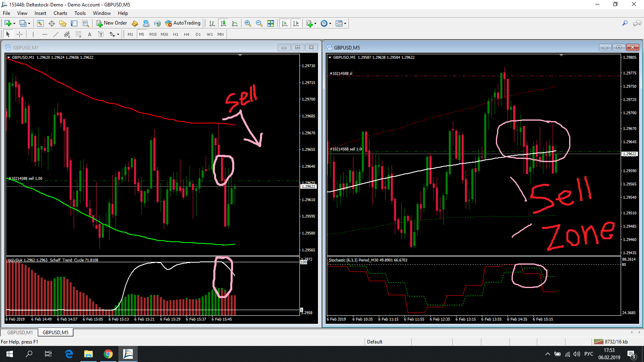Screen dimensions: 644x362
Task: Switch to H4 timeframe
Action: pyautogui.click(x=187, y=35)
